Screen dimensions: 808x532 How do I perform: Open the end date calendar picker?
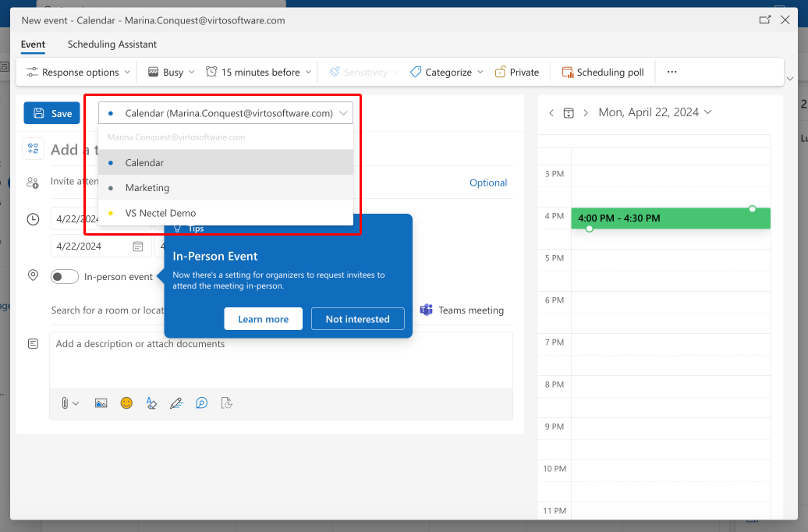pos(137,246)
